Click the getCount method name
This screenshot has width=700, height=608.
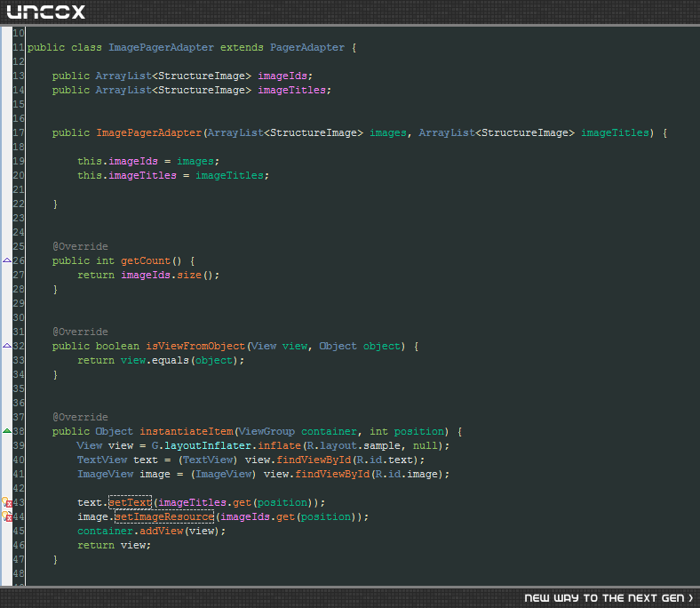146,261
